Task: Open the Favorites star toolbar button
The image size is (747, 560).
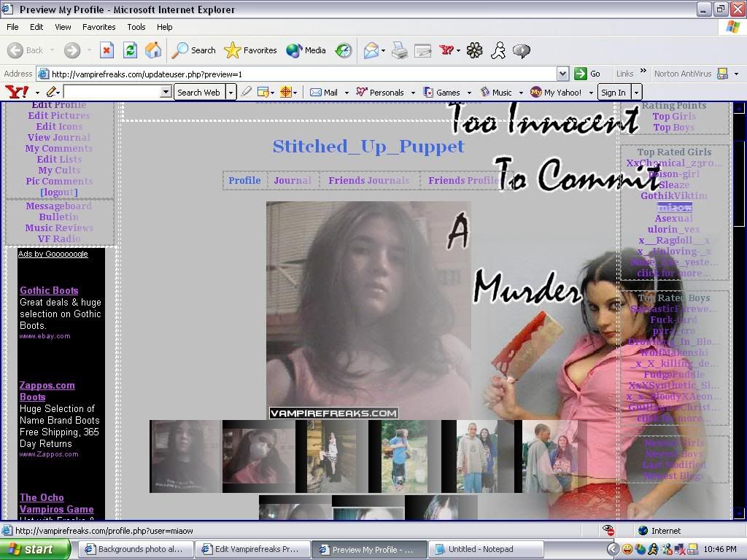Action: click(250, 50)
